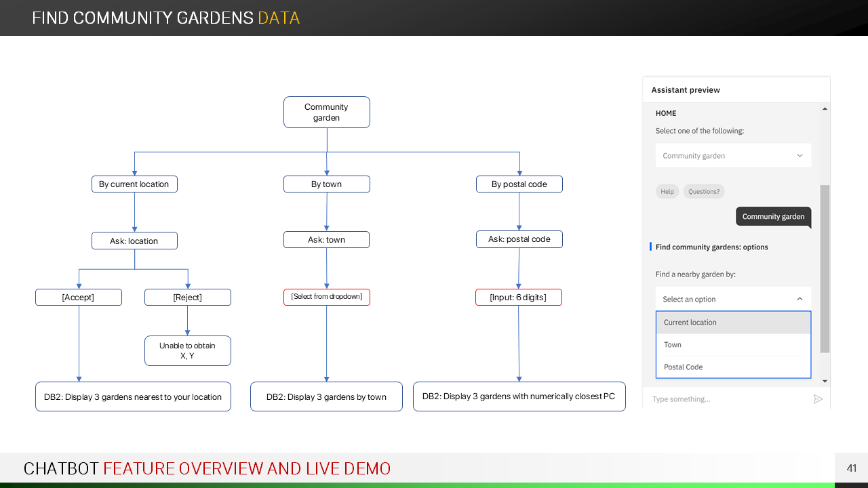This screenshot has width=868, height=488.
Task: Click the Community garden chat bubble
Action: [773, 217]
